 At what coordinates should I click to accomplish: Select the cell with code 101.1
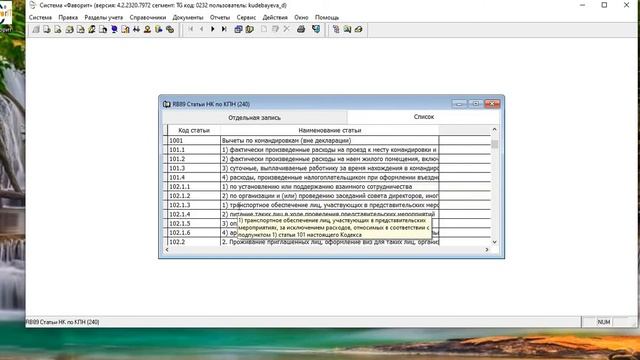(x=194, y=150)
